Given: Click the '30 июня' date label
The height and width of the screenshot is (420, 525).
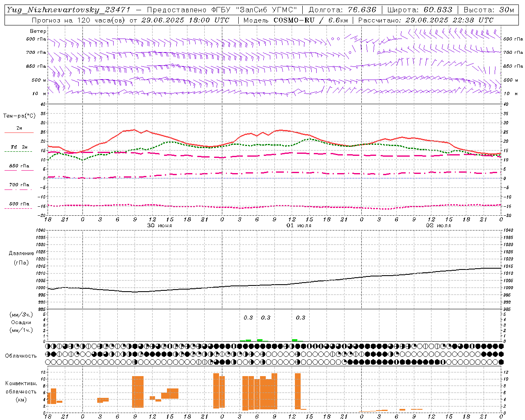Looking at the screenshot, I should click(160, 226).
